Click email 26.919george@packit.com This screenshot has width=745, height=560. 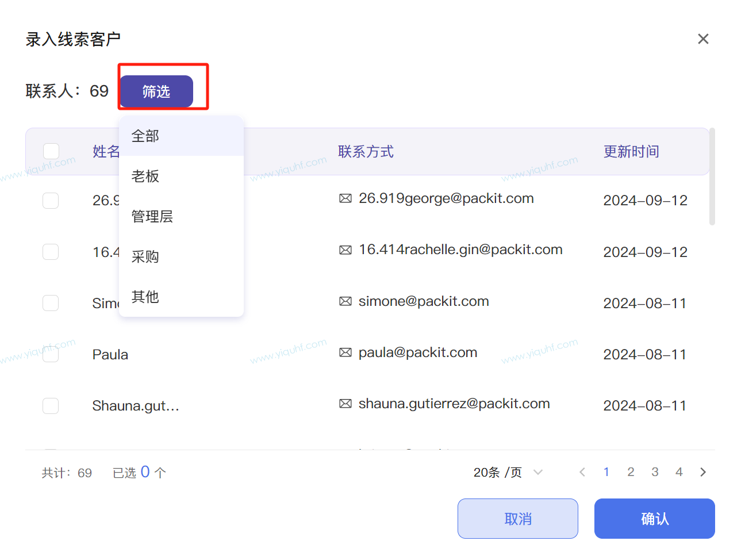coord(446,198)
